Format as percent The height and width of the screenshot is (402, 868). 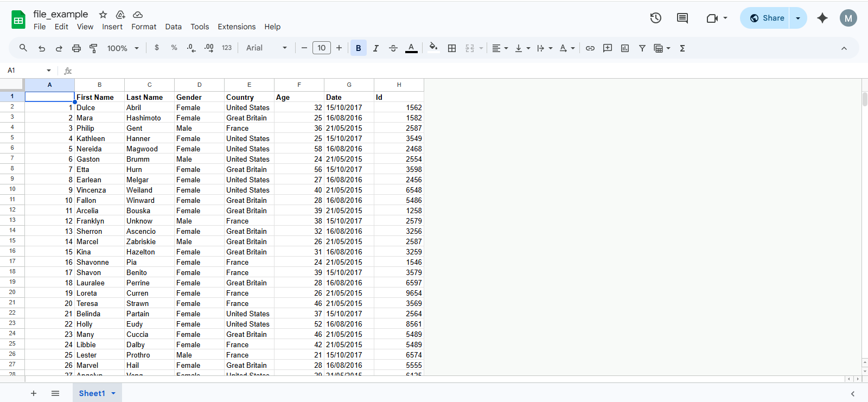click(174, 48)
